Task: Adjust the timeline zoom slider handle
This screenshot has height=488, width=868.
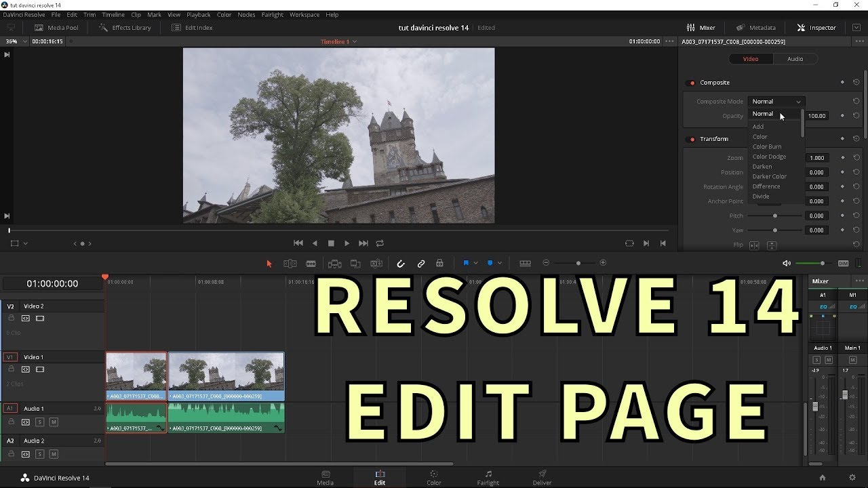Action: coord(578,263)
